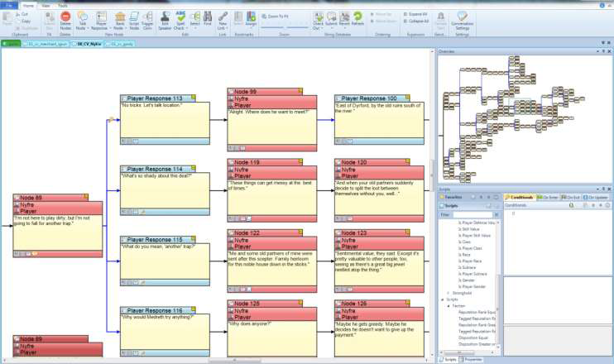Add a new Talk Node
Image resolution: width=614 pixels, height=364 pixels.
[x=83, y=17]
